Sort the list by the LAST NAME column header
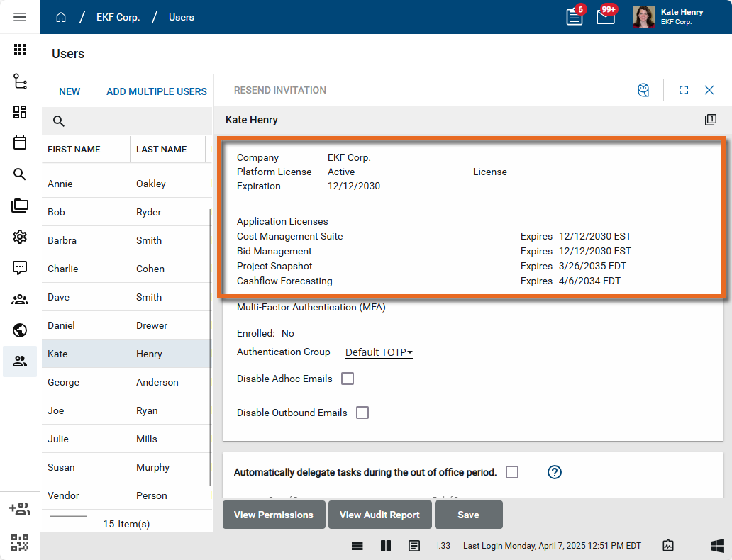 pyautogui.click(x=162, y=150)
